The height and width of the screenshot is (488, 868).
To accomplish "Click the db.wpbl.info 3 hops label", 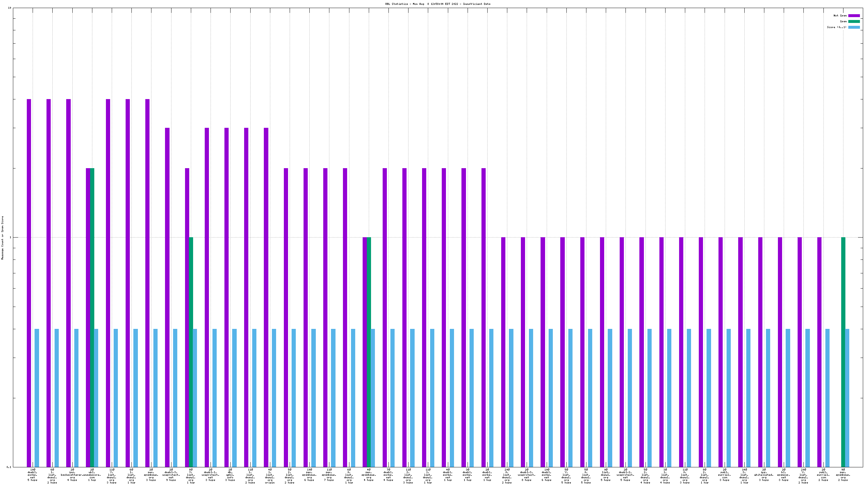I will coord(230,474).
